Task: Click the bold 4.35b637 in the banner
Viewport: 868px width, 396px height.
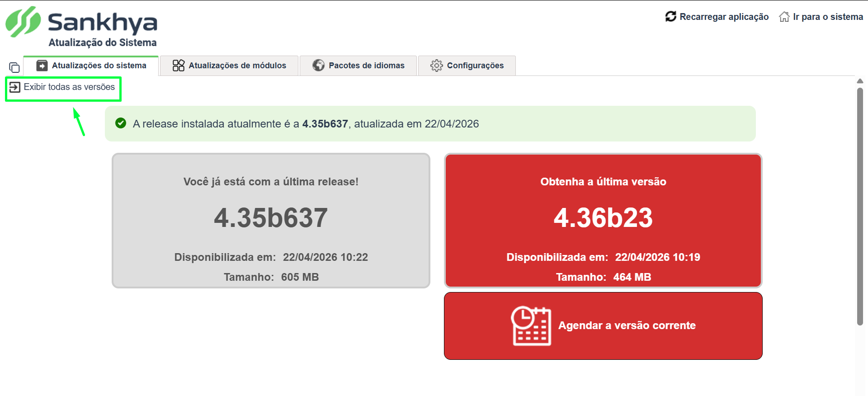Action: point(325,124)
